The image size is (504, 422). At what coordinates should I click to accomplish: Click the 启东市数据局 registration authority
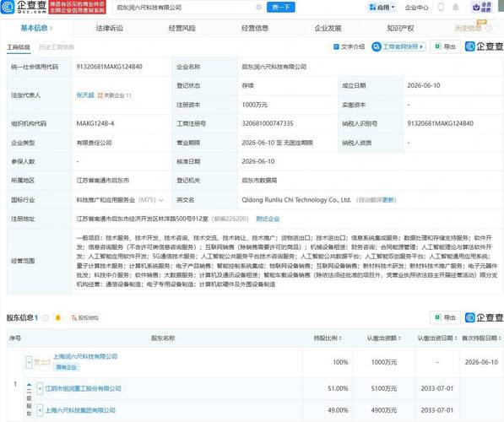click(x=259, y=181)
